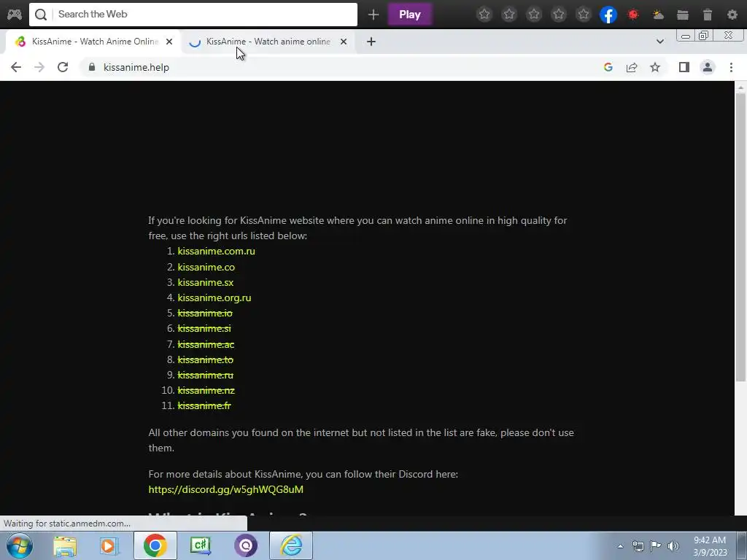The image size is (747, 560).
Task: Click the struck-through kissanime.ru link
Action: click(x=205, y=376)
